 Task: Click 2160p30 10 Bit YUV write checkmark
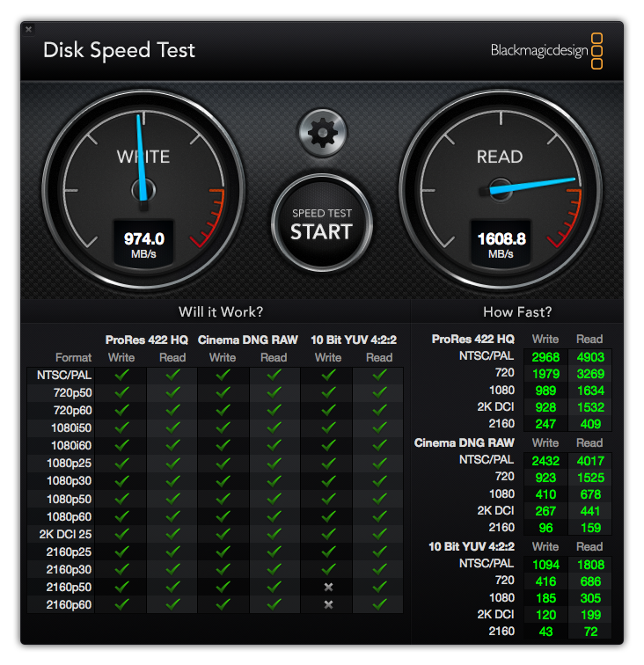(x=328, y=569)
